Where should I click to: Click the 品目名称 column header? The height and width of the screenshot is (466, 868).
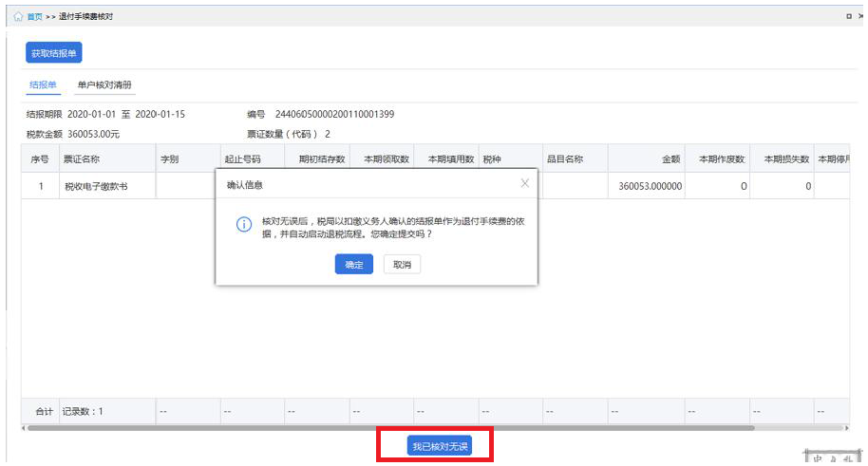(x=576, y=158)
